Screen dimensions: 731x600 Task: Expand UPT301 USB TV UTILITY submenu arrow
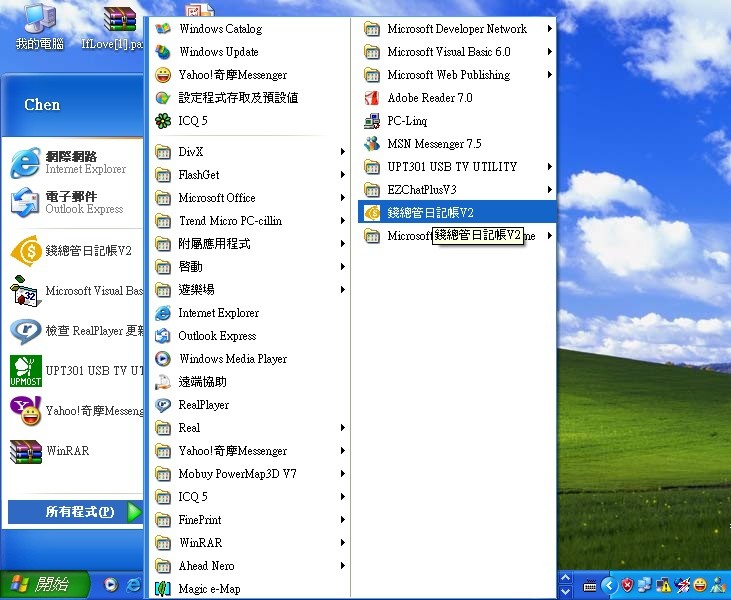click(550, 166)
